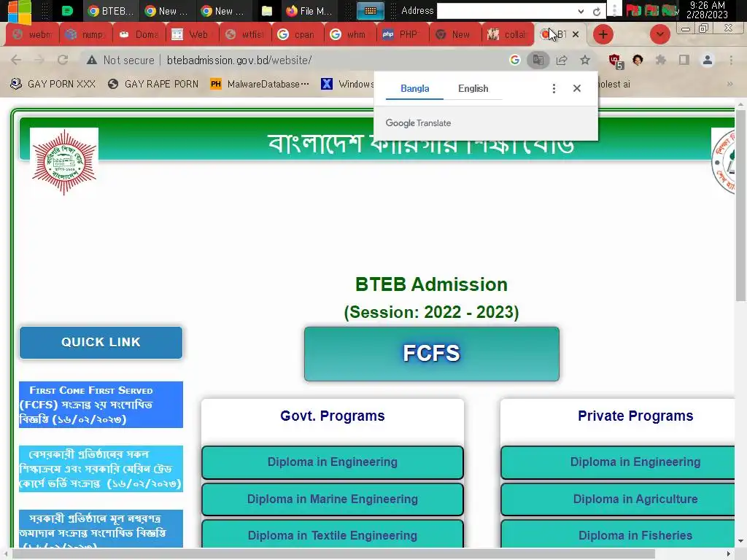Open Diploma in Textile Engineering
Image resolution: width=747 pixels, height=560 pixels.
(x=333, y=534)
